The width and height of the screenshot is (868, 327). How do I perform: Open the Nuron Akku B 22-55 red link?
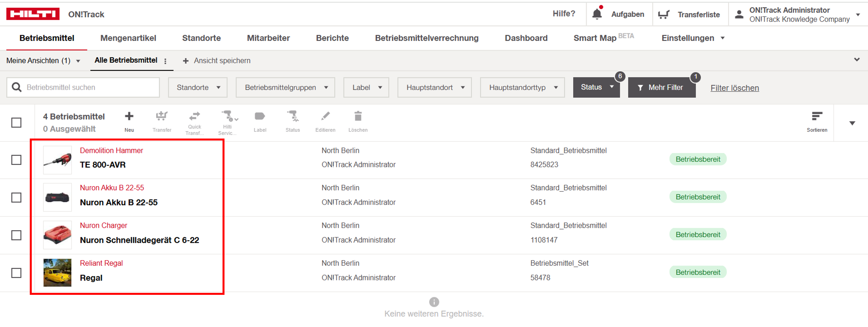[112, 188]
